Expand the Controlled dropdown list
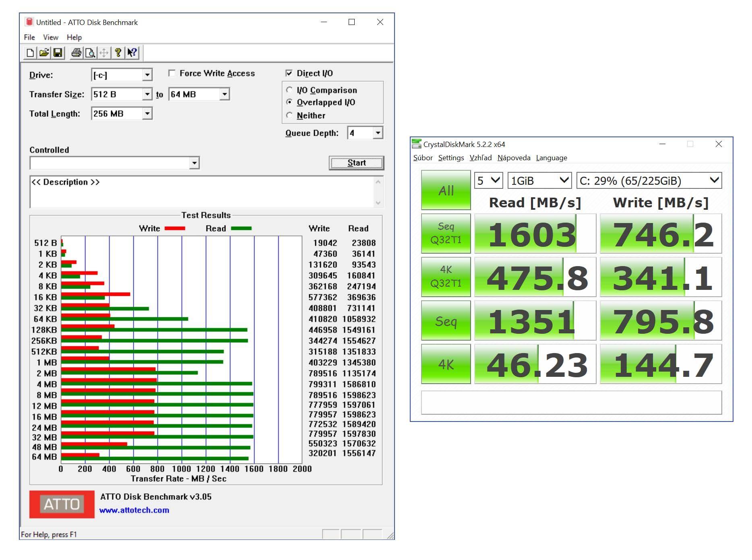Image resolution: width=752 pixels, height=560 pixels. pyautogui.click(x=194, y=163)
